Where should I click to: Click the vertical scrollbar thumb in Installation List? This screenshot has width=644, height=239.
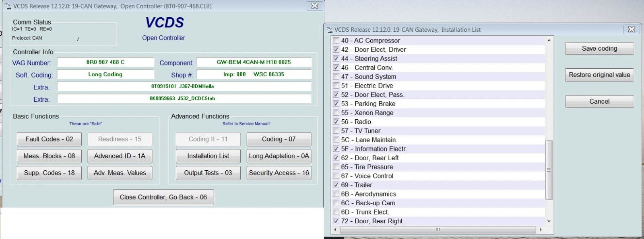pos(549,170)
